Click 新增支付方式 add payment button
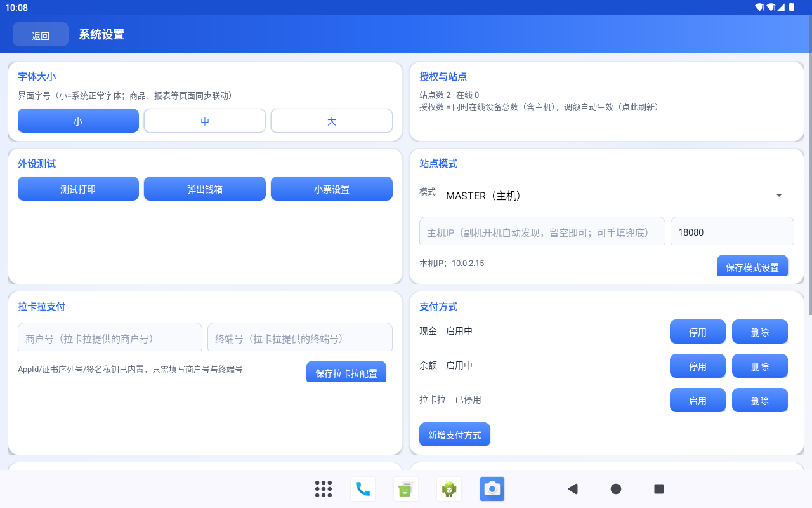Viewport: 812px width, 508px height. coord(455,434)
